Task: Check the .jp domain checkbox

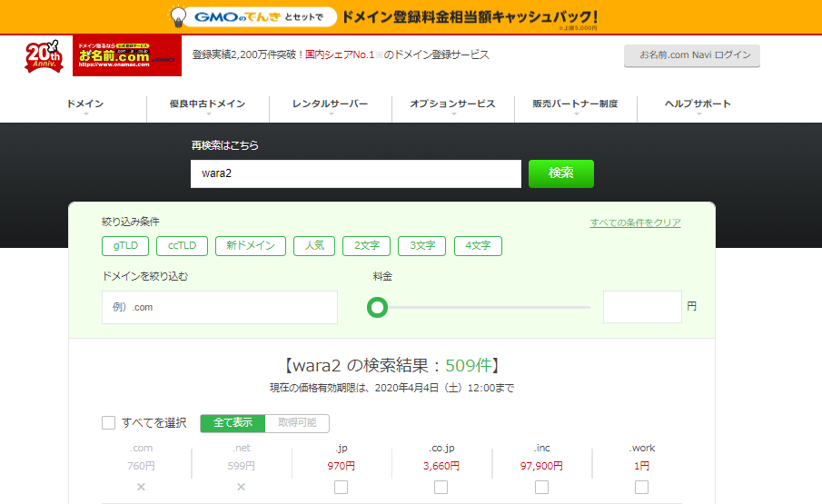Action: pos(341,488)
